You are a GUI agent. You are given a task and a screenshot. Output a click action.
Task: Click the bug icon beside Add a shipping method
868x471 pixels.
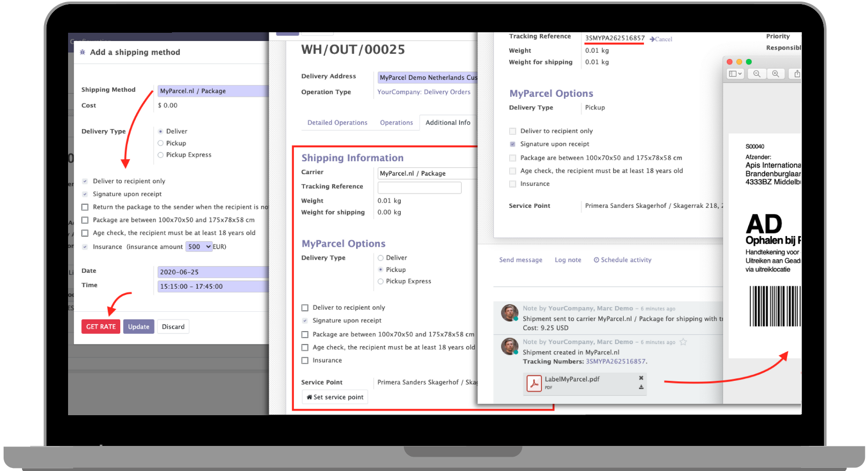coord(82,52)
